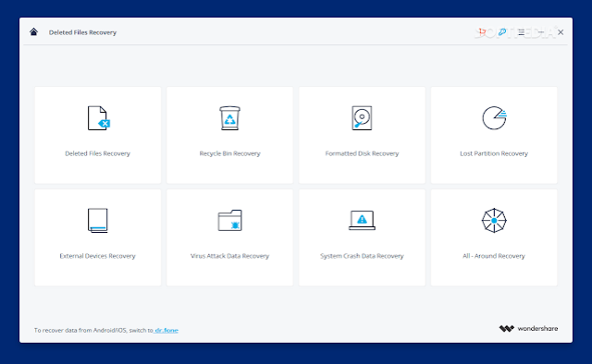This screenshot has width=592, height=364.
Task: Minimize the recovery window
Action: [541, 32]
